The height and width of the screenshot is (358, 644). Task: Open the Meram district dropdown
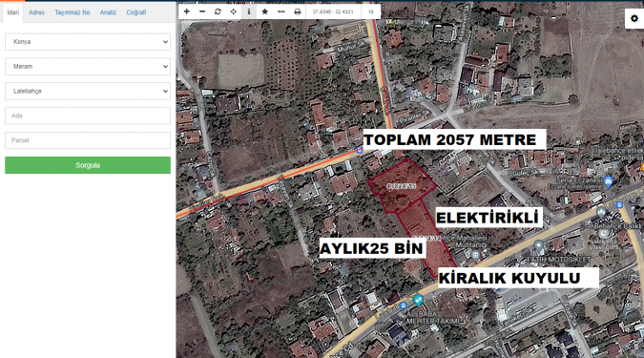88,67
